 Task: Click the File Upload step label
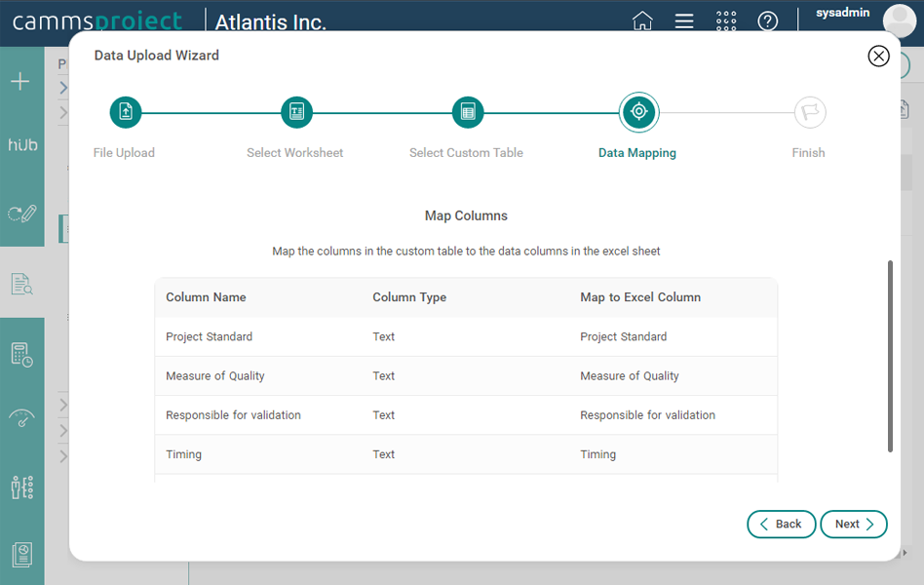[x=124, y=153]
